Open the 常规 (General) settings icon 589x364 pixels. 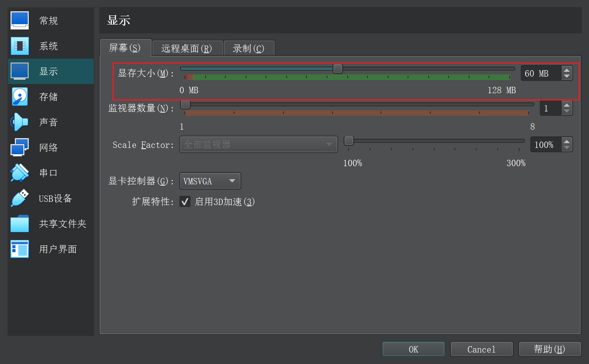click(x=19, y=21)
